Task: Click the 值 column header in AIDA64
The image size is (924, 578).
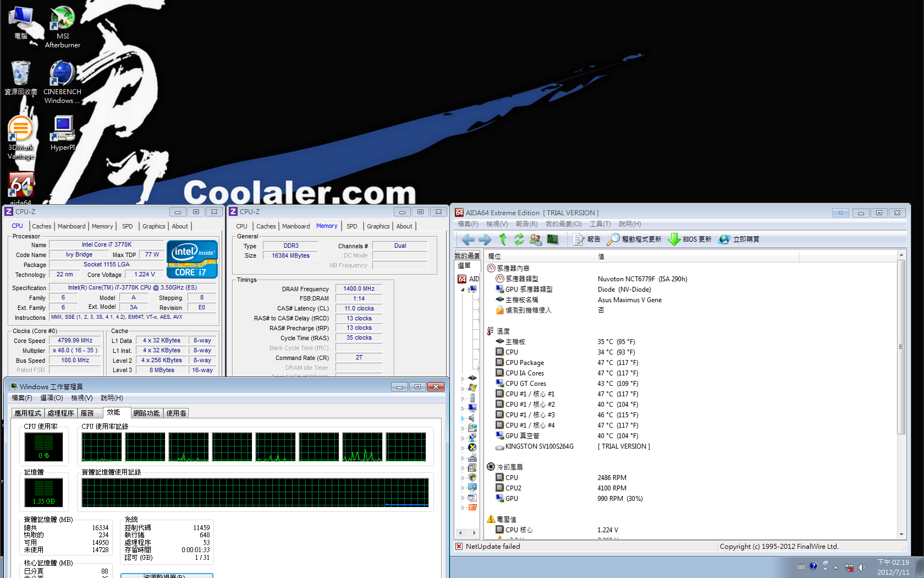Action: (x=697, y=256)
